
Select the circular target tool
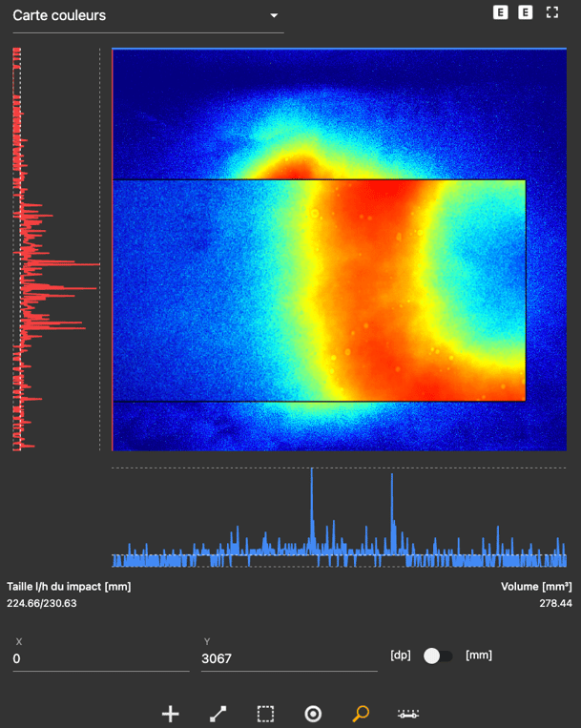tap(313, 714)
